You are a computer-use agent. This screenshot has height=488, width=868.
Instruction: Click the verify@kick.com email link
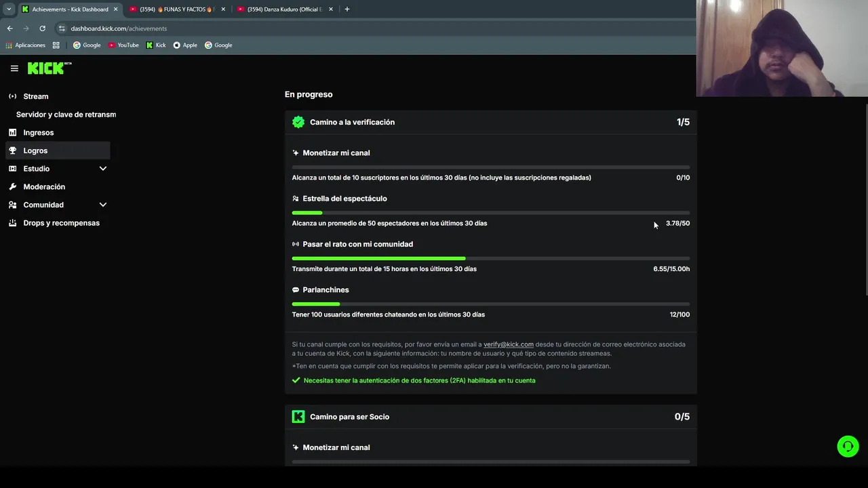508,344
